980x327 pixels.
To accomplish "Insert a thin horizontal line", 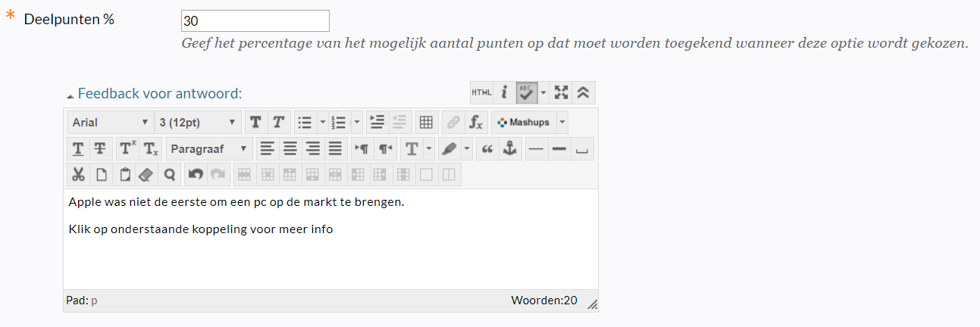I will coord(536,148).
